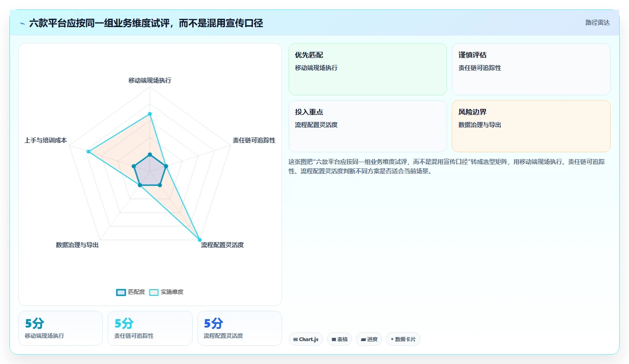629x364 pixels.
Task: Click the 匹配度 legend label
Action: point(137,292)
